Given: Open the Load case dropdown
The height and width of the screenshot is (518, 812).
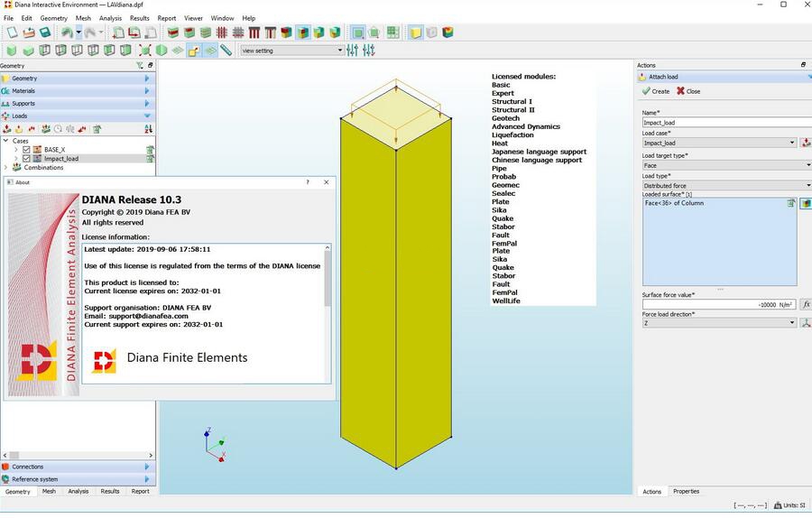Looking at the screenshot, I should tap(719, 143).
